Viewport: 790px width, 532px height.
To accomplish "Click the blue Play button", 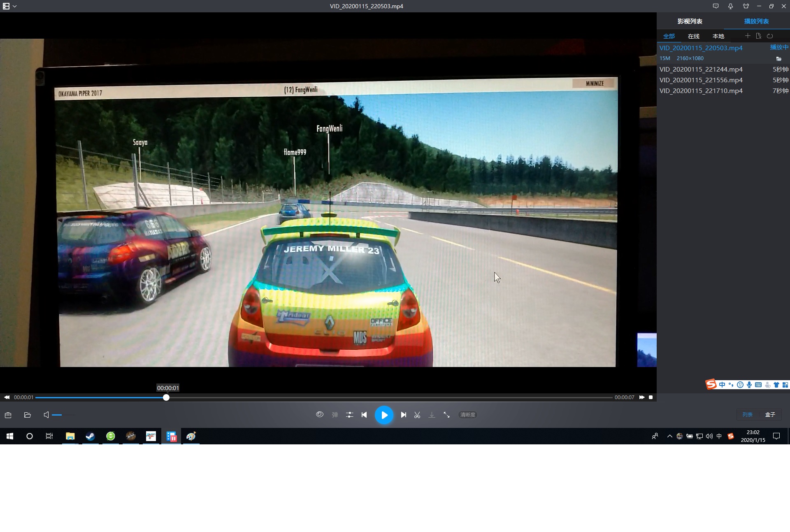I will pos(384,415).
